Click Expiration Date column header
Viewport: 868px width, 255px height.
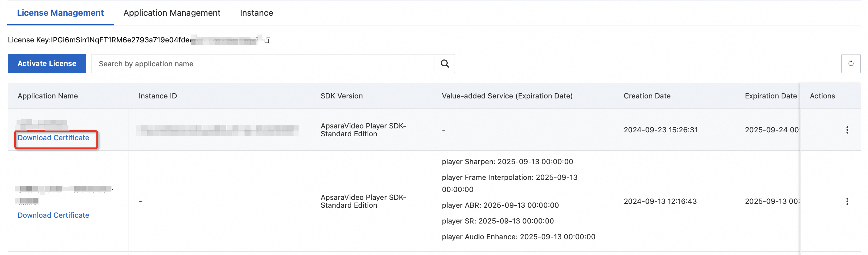point(771,96)
